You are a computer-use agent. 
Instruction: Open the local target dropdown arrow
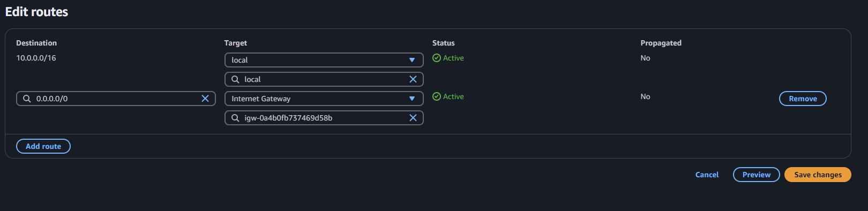tap(412, 60)
